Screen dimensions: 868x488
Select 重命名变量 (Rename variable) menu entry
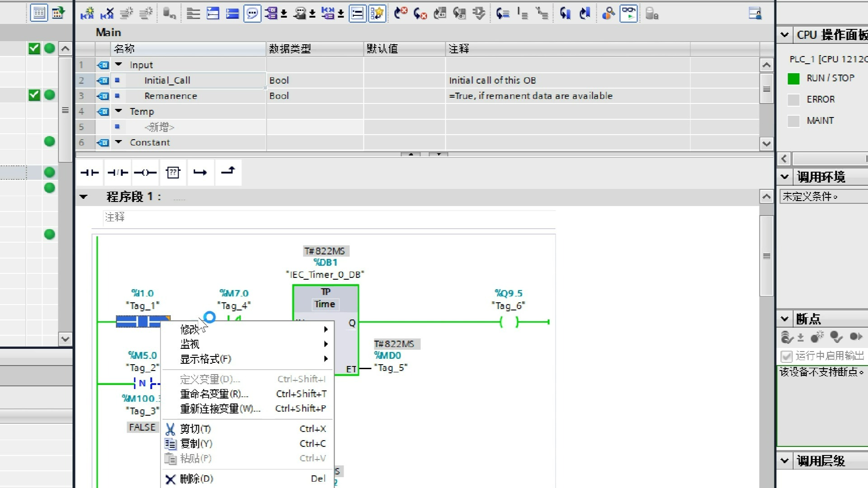pos(214,394)
